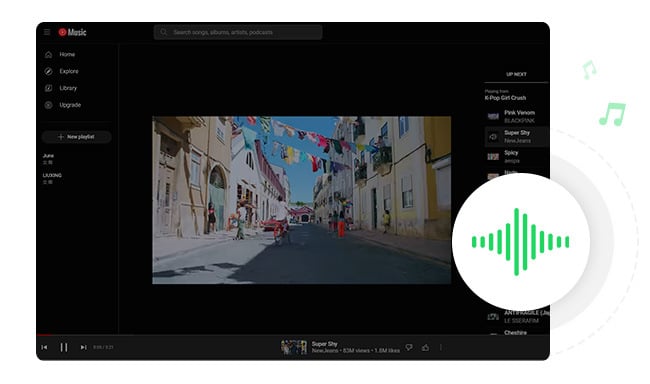This screenshot has height=384, width=650.
Task: Like the current song with thumbs up
Action: [425, 348]
